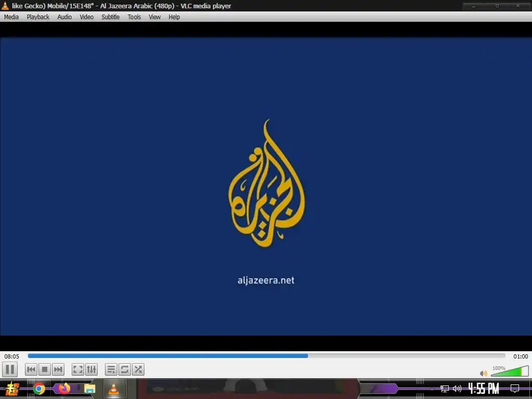Screen dimensions: 532x399
Task: Toggle remaining time 01:00 display
Action: tap(521, 356)
